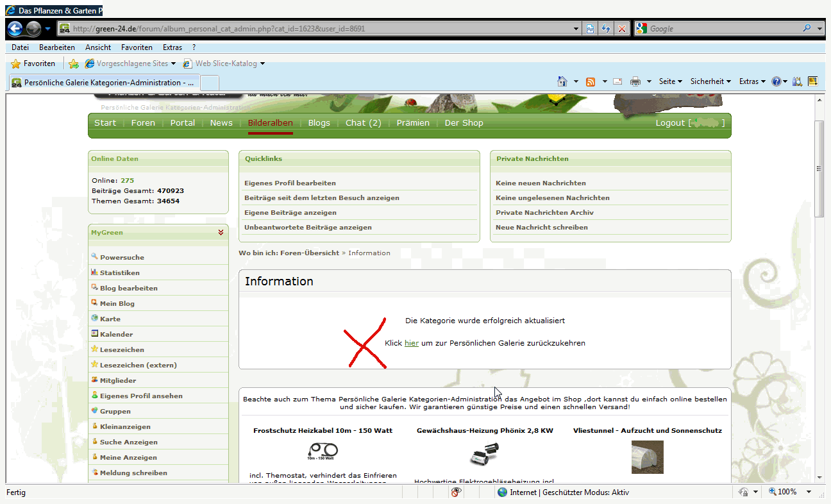Open 'Eigenes Profil bearbeiten' quicklink
The width and height of the screenshot is (831, 504).
point(290,183)
